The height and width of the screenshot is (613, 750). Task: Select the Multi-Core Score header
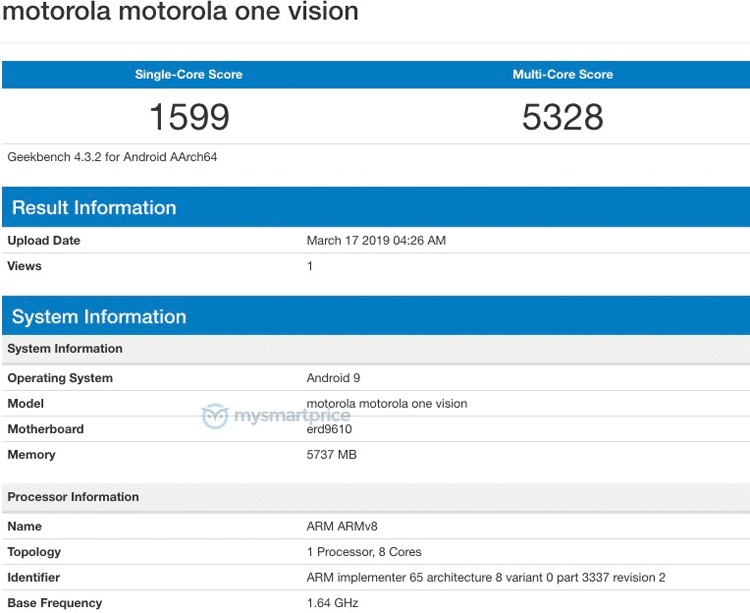click(562, 75)
